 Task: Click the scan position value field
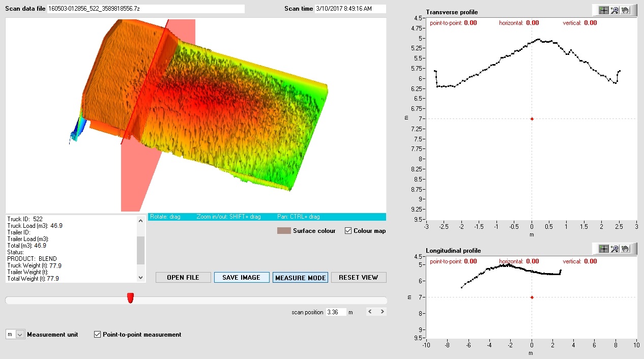336,312
